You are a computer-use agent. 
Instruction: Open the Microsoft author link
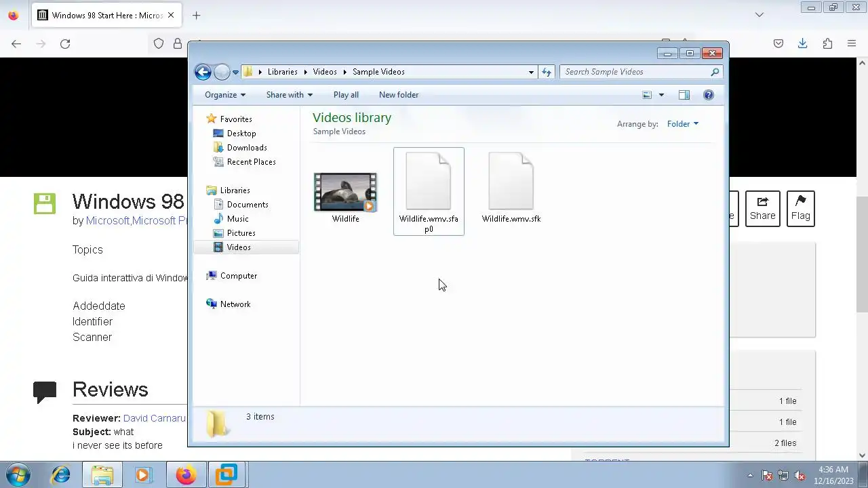(x=108, y=220)
